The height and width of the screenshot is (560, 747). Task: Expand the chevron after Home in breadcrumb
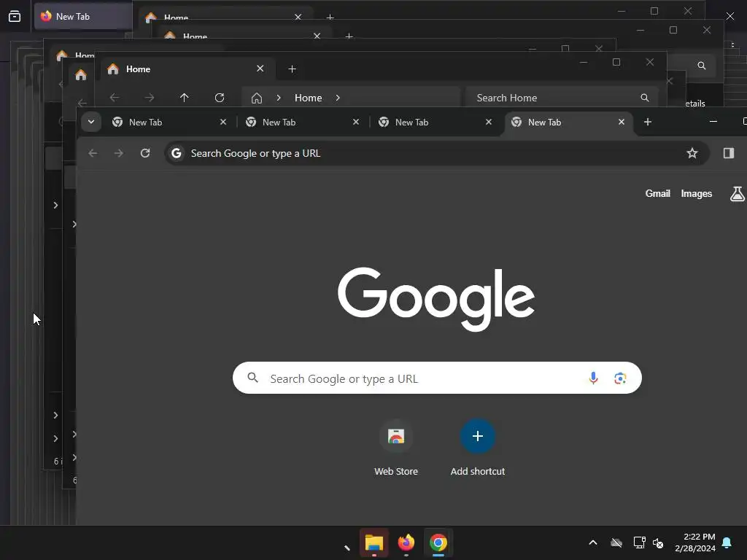[338, 98]
